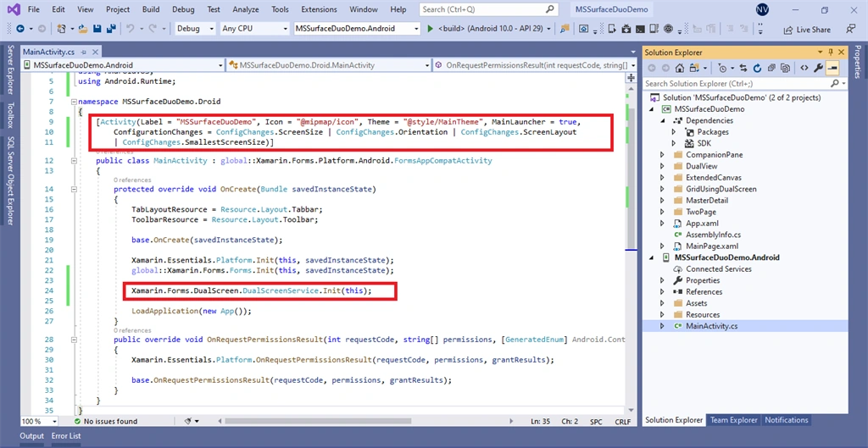This screenshot has width=868, height=448.
Task: Open the Android Adb Command Prompt icon
Action: pyautogui.click(x=640, y=28)
